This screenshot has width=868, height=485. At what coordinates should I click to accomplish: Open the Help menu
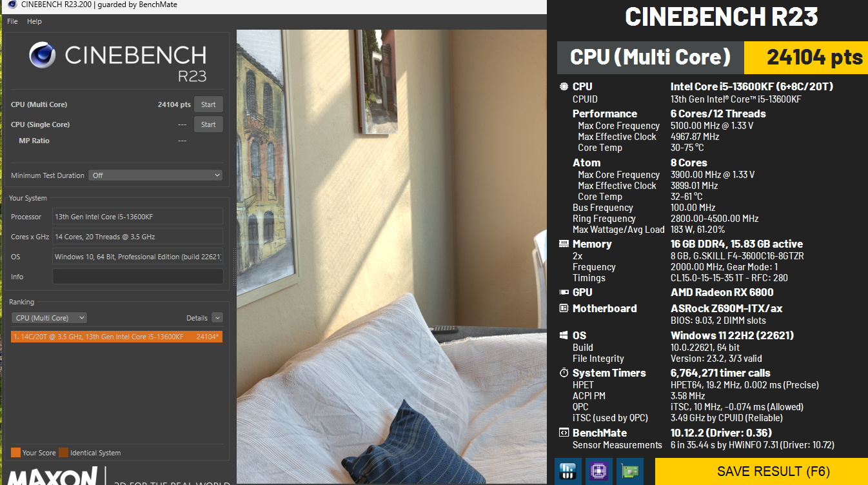[x=34, y=21]
